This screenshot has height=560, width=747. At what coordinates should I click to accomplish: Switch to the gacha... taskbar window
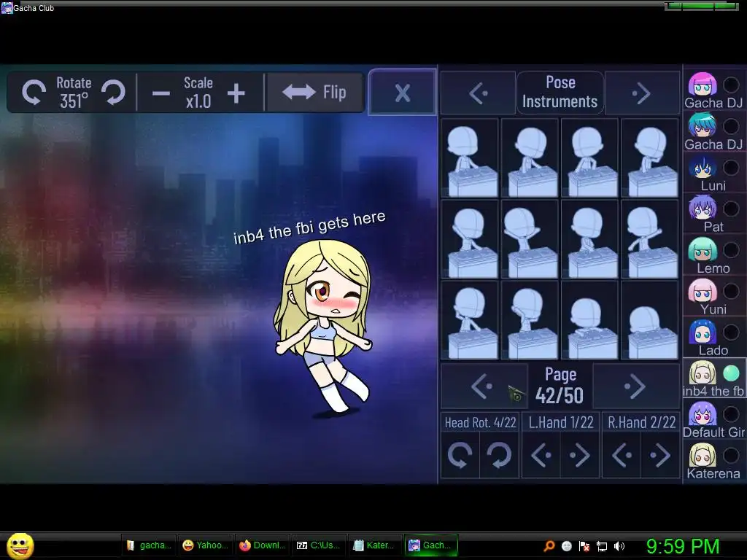click(x=149, y=545)
